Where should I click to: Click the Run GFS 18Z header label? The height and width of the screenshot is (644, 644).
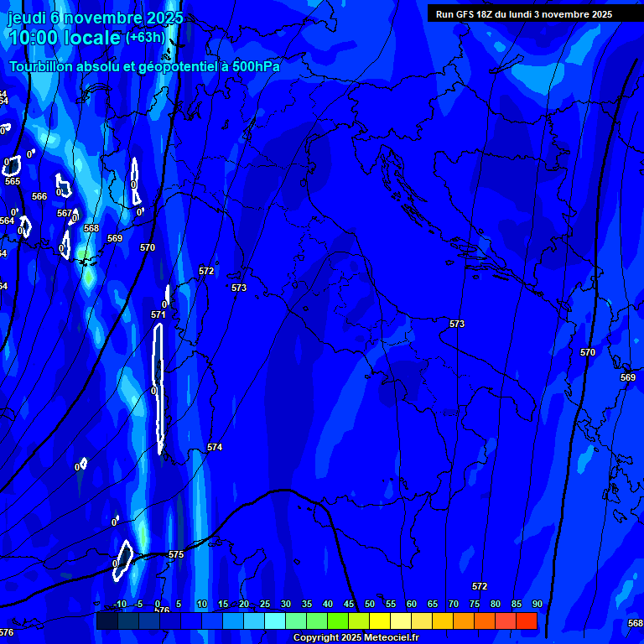click(523, 14)
